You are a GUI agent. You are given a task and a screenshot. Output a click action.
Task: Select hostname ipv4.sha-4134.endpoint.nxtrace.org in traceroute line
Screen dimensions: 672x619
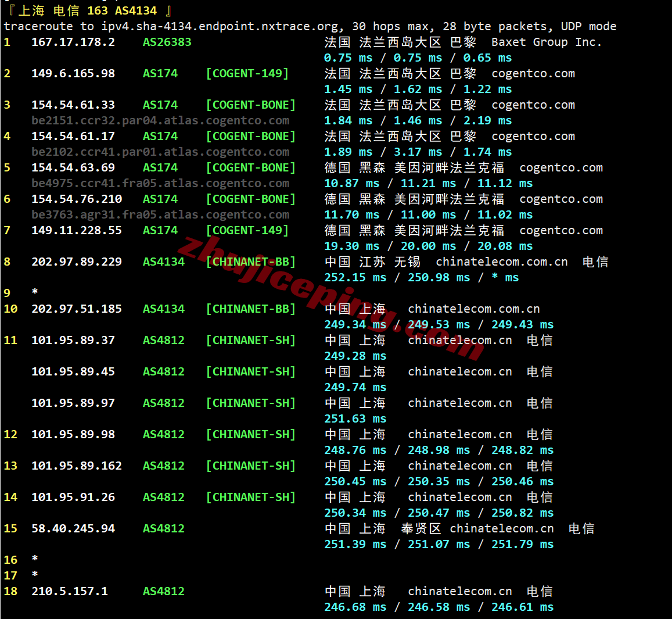point(221,27)
